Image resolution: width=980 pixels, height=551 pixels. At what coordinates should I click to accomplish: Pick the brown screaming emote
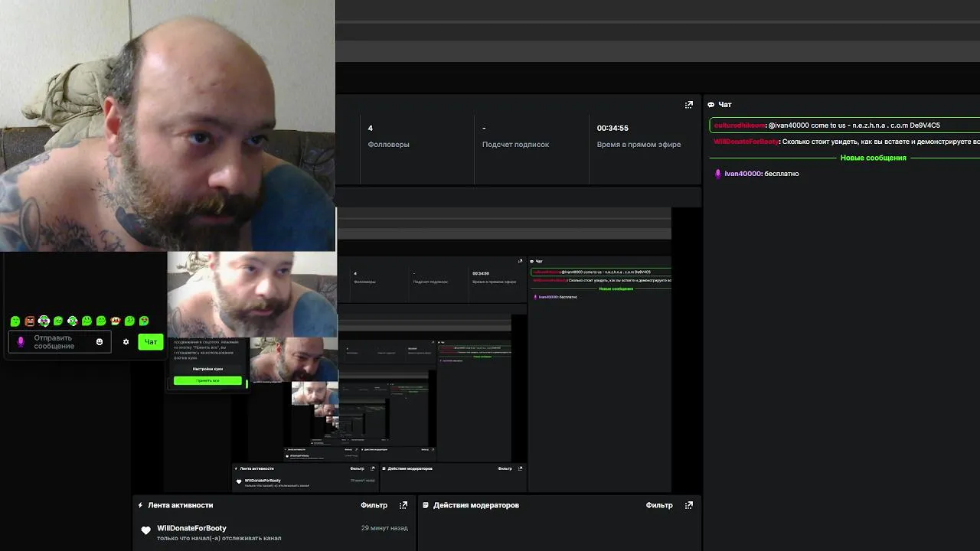(x=30, y=321)
